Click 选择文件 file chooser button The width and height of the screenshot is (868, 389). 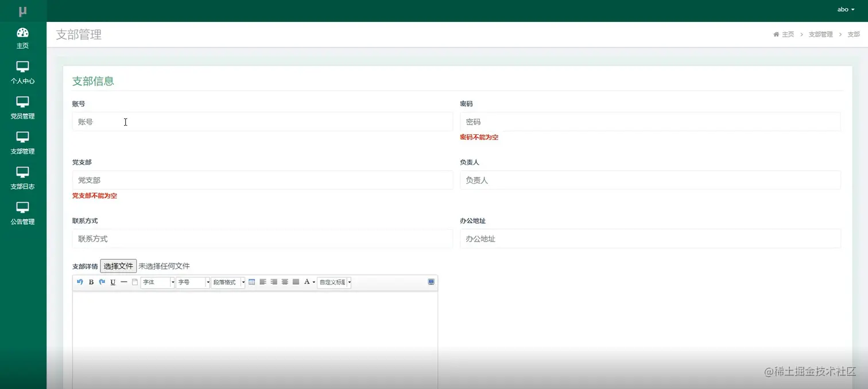pos(118,266)
